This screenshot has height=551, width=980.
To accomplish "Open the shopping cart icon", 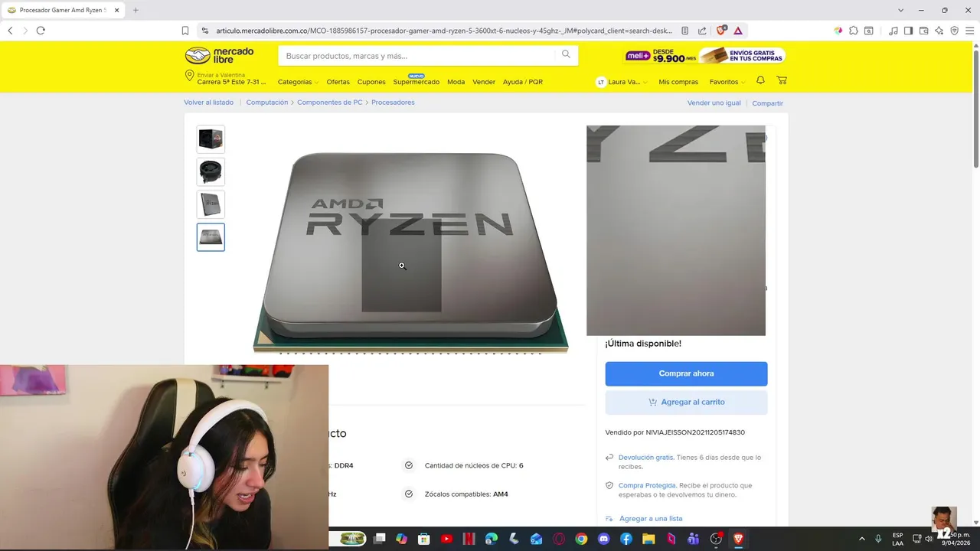I will (782, 80).
